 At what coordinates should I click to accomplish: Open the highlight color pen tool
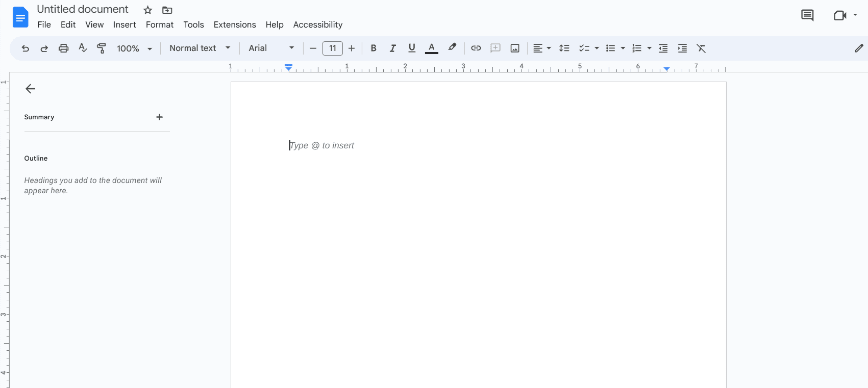point(452,47)
